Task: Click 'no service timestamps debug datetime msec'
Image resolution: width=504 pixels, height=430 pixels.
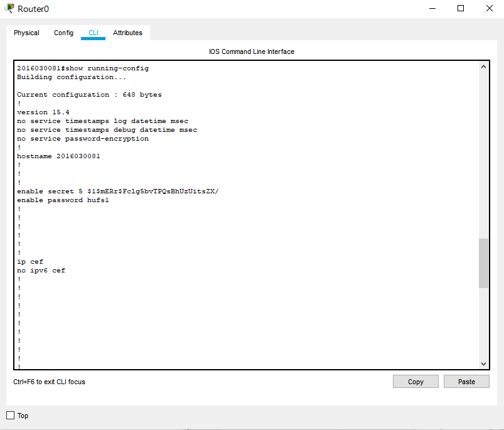Action: 107,130
